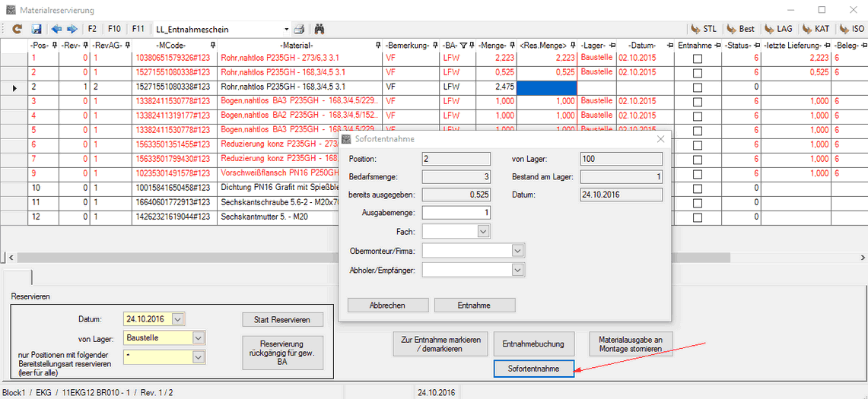Image resolution: width=868 pixels, height=399 pixels.
Task: Toggle Entnahme checkbox for position 2 row
Action: [697, 87]
